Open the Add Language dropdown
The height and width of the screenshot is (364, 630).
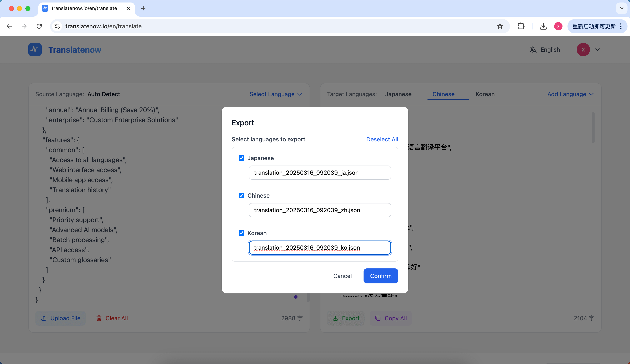570,94
